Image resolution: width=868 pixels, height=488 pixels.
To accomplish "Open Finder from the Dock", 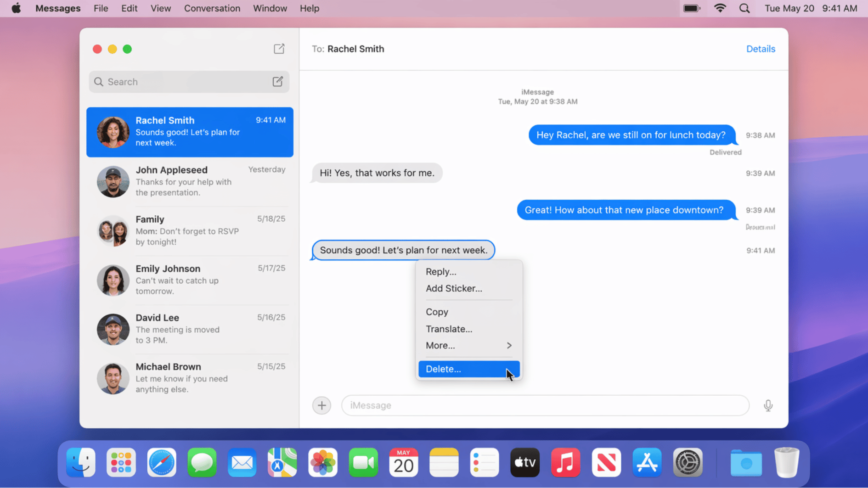I will coord(81,462).
